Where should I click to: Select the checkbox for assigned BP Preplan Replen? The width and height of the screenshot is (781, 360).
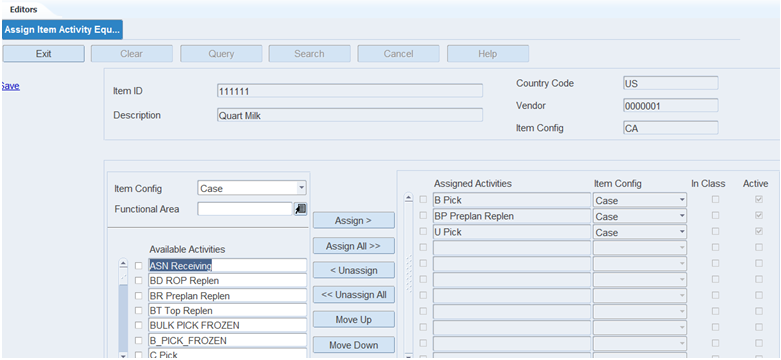[423, 216]
